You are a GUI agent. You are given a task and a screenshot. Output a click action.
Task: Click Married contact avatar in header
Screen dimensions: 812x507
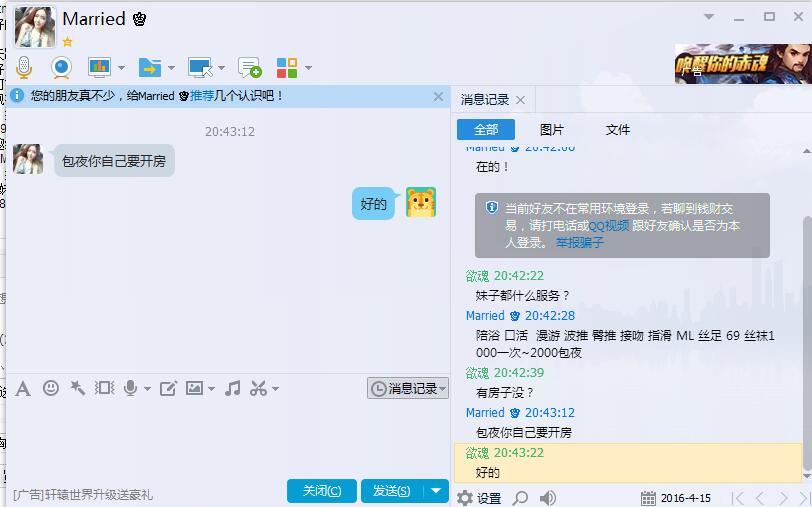click(x=35, y=27)
